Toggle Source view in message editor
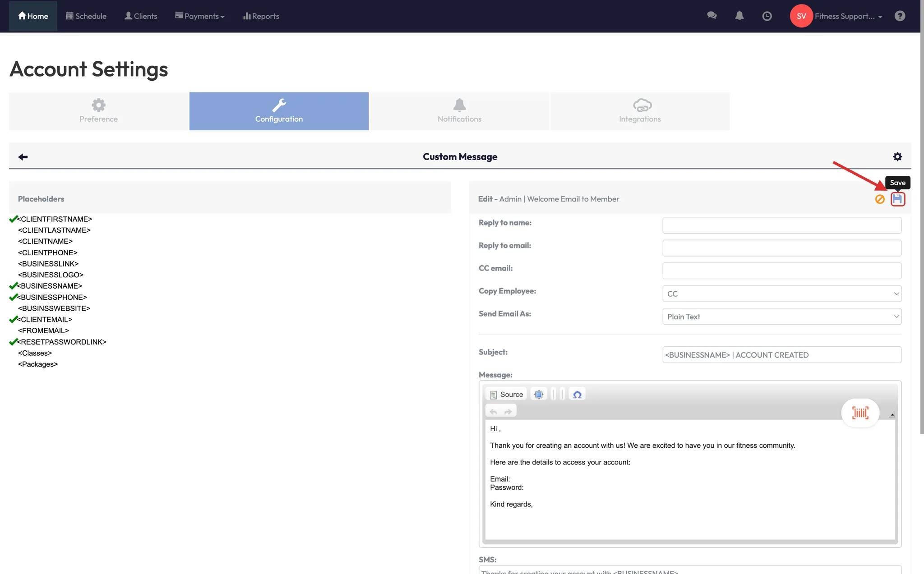This screenshot has width=924, height=574. pyautogui.click(x=506, y=395)
